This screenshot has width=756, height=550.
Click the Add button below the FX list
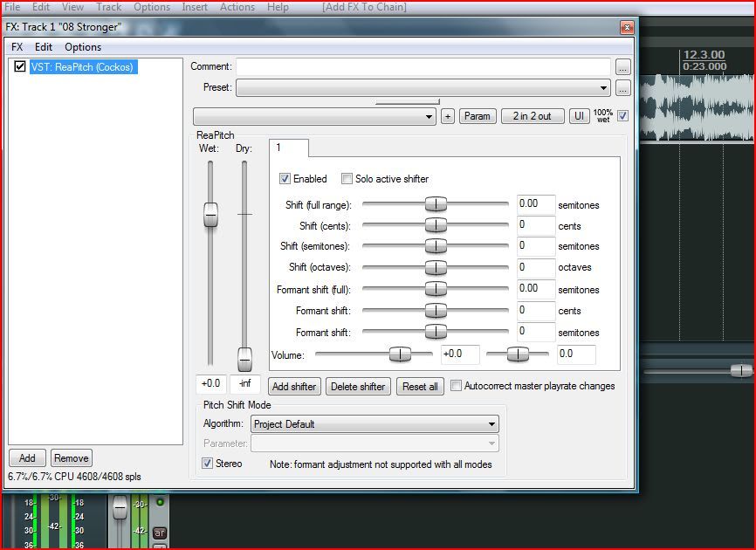(x=27, y=458)
